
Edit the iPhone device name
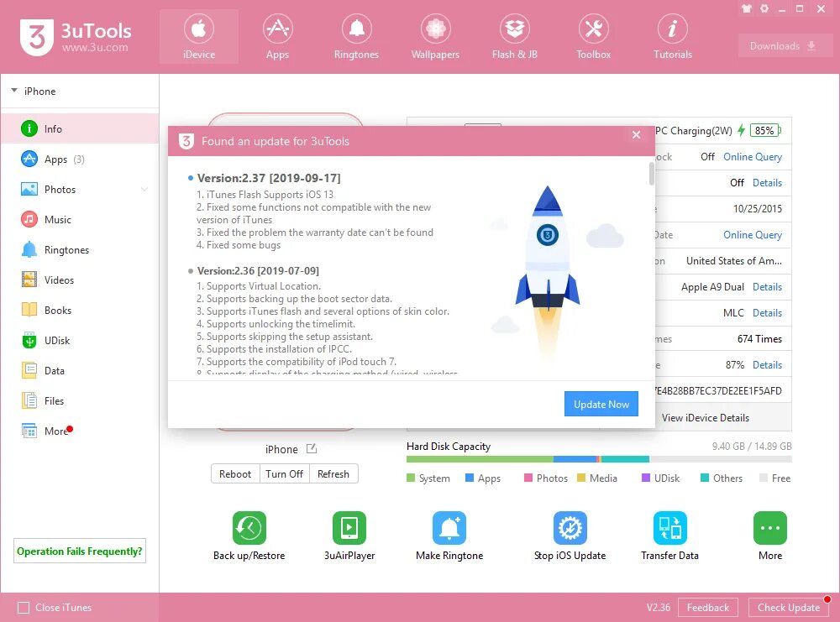click(312, 448)
